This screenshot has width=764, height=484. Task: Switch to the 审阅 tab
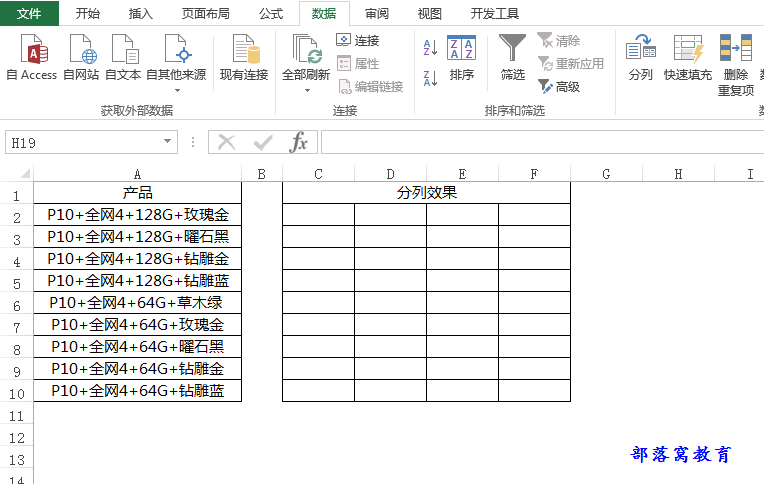tap(377, 14)
